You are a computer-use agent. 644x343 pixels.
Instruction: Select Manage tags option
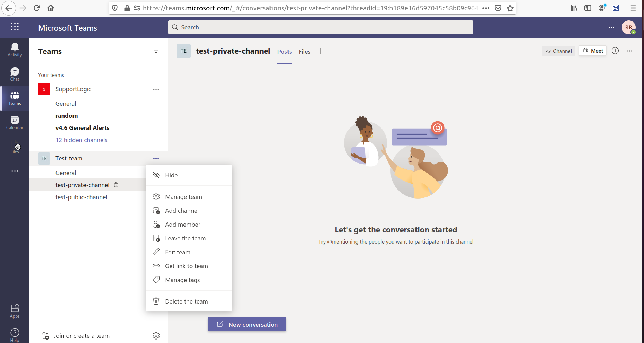[189, 280]
